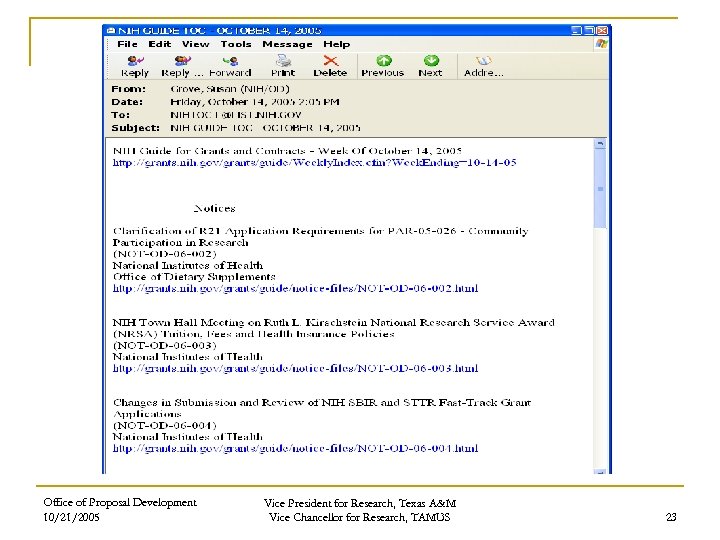This screenshot has width=720, height=540.
Task: Open the Help menu
Action: tap(337, 44)
